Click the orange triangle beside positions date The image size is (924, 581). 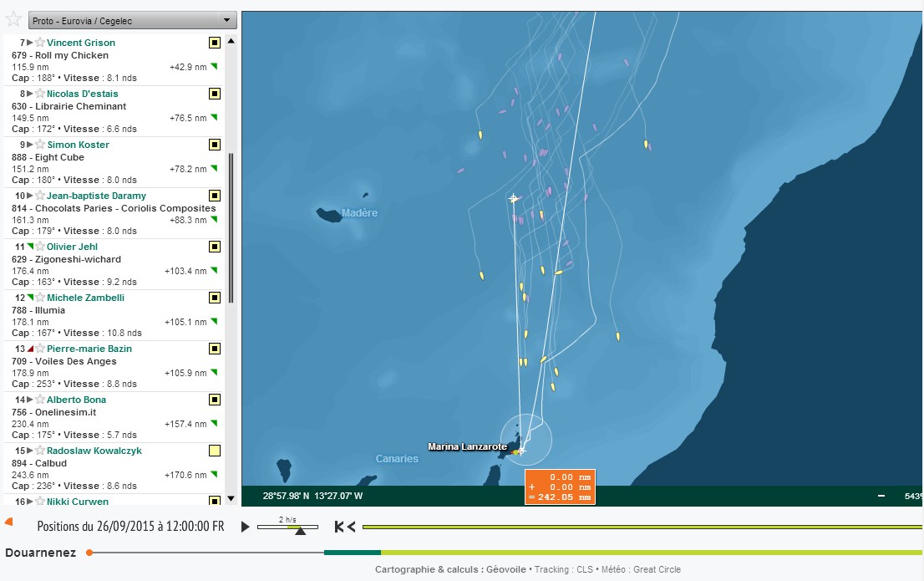pyautogui.click(x=8, y=522)
